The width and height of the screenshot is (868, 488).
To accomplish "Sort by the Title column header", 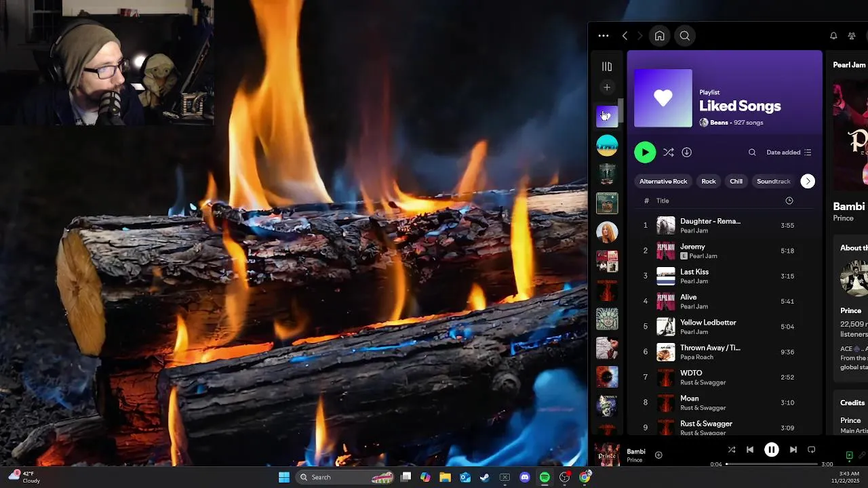I will [x=663, y=201].
